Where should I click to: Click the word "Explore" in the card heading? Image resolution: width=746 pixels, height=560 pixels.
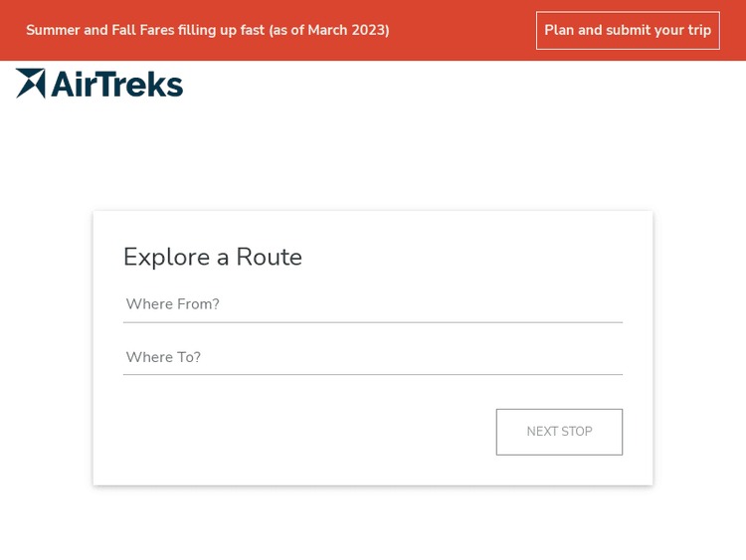point(166,257)
